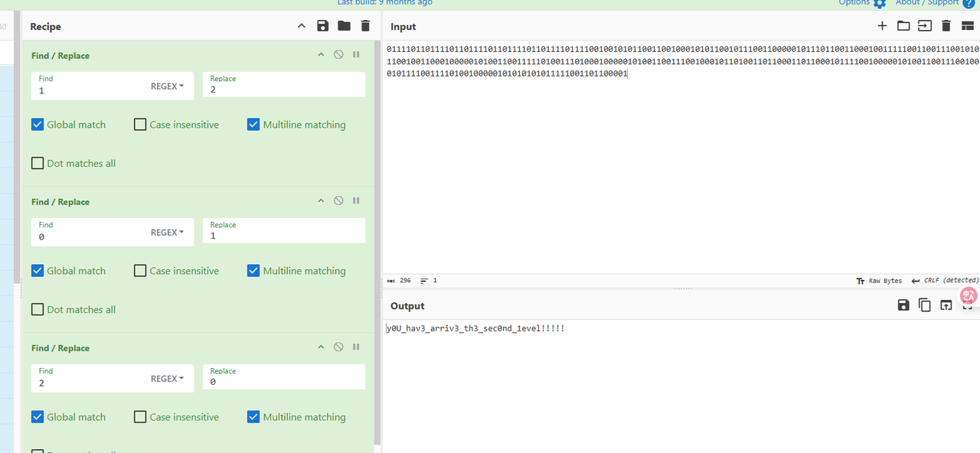Disable the Find / Replace step finding 0
The height and width of the screenshot is (453, 980).
338,201
